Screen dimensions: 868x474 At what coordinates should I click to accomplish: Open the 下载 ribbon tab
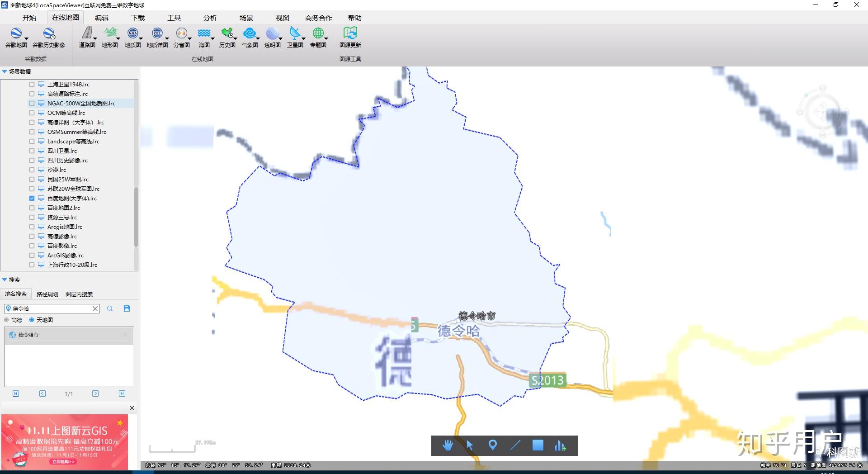(x=138, y=18)
